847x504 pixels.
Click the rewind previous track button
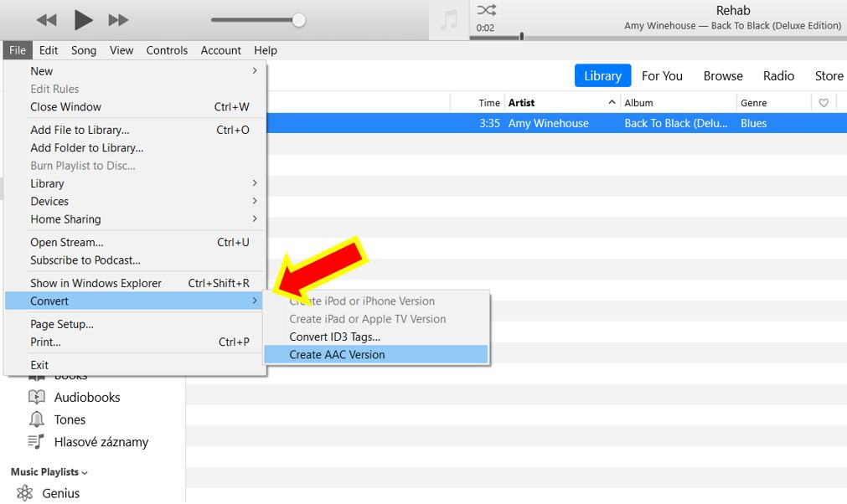click(46, 20)
